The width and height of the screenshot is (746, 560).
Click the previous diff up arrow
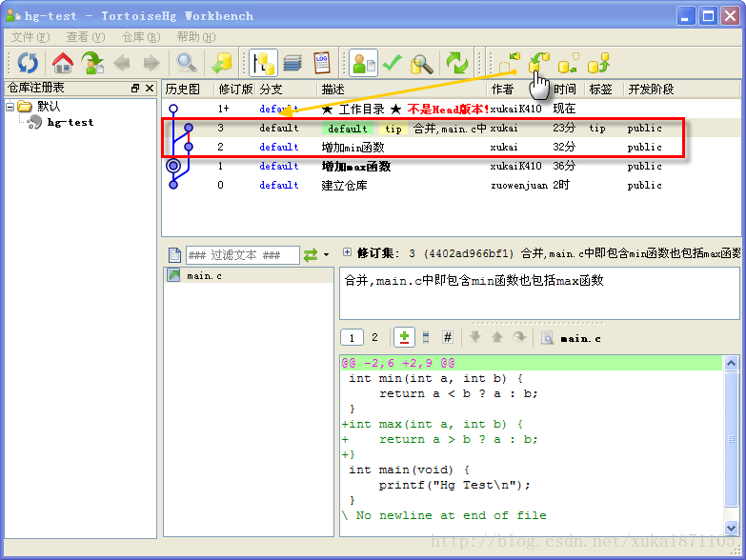coord(497,337)
